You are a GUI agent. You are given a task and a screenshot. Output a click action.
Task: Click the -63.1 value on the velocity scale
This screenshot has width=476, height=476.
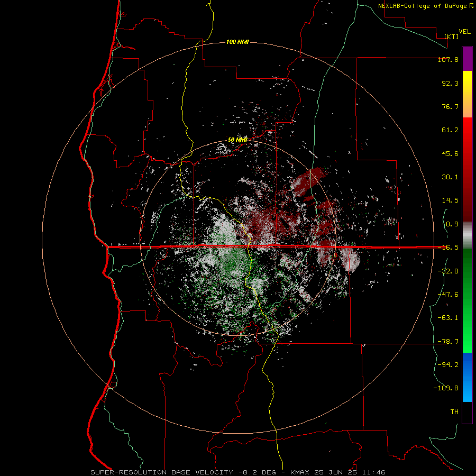[448, 318]
